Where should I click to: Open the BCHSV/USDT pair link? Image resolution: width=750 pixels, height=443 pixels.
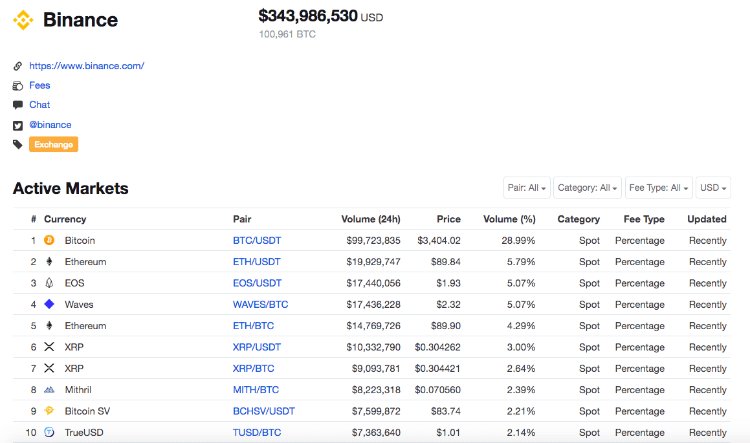(x=264, y=411)
